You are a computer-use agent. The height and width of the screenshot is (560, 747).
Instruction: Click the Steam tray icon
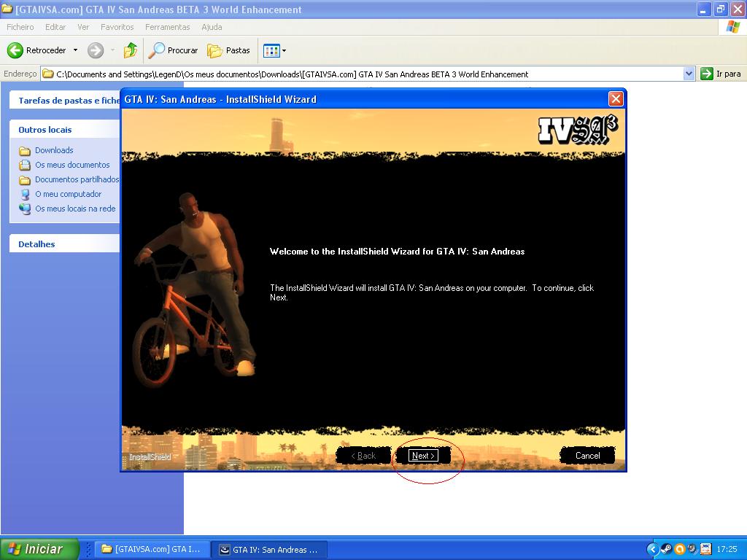click(667, 549)
